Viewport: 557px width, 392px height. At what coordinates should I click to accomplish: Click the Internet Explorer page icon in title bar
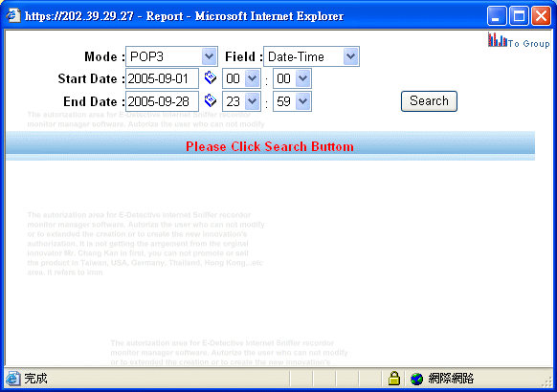[x=13, y=15]
